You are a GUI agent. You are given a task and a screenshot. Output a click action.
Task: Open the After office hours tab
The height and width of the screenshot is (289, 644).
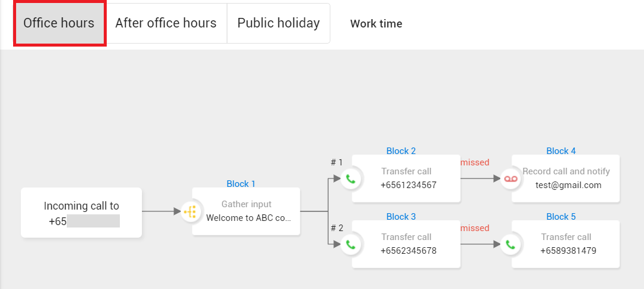point(166,23)
